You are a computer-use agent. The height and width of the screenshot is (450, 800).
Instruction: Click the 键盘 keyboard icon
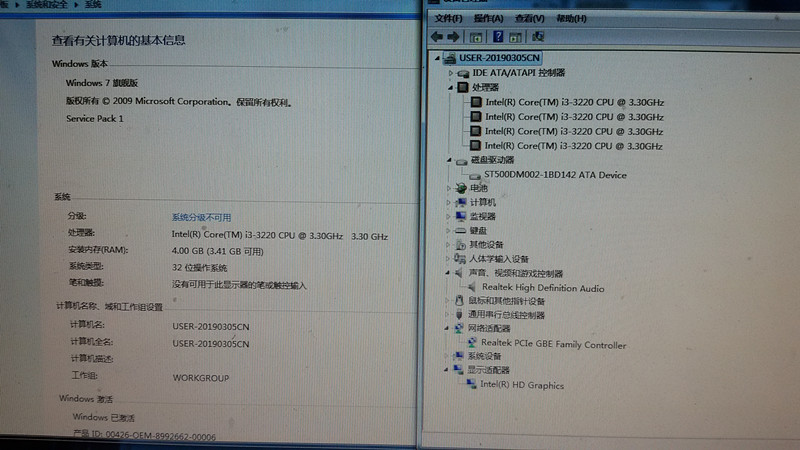pos(460,231)
